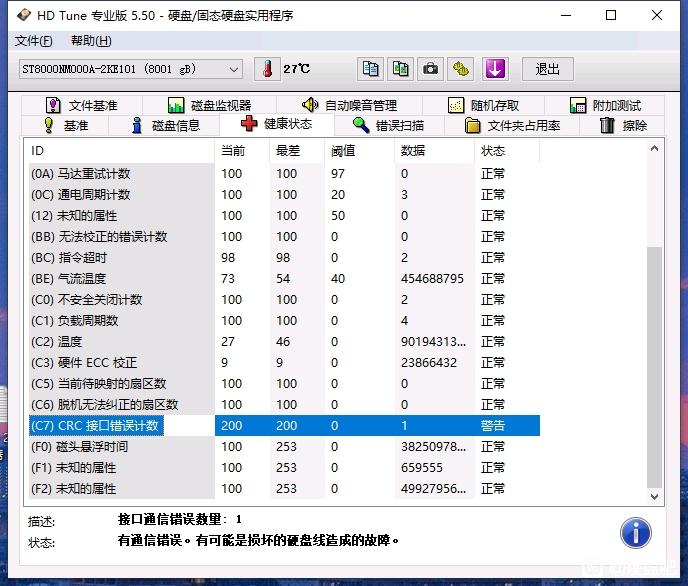The height and width of the screenshot is (586, 688).
Task: Click the 27℃ temperature reading
Action: [x=297, y=69]
